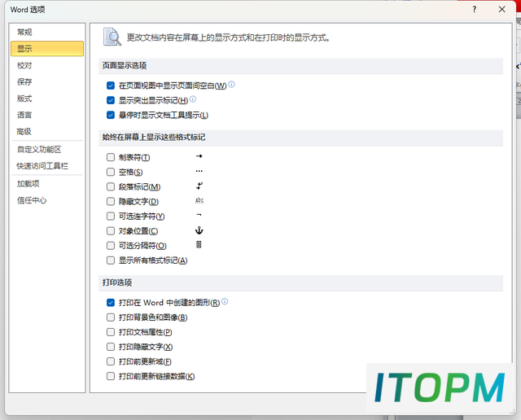521x420 pixels.
Task: Open the 加载项 category
Action: [47, 184]
